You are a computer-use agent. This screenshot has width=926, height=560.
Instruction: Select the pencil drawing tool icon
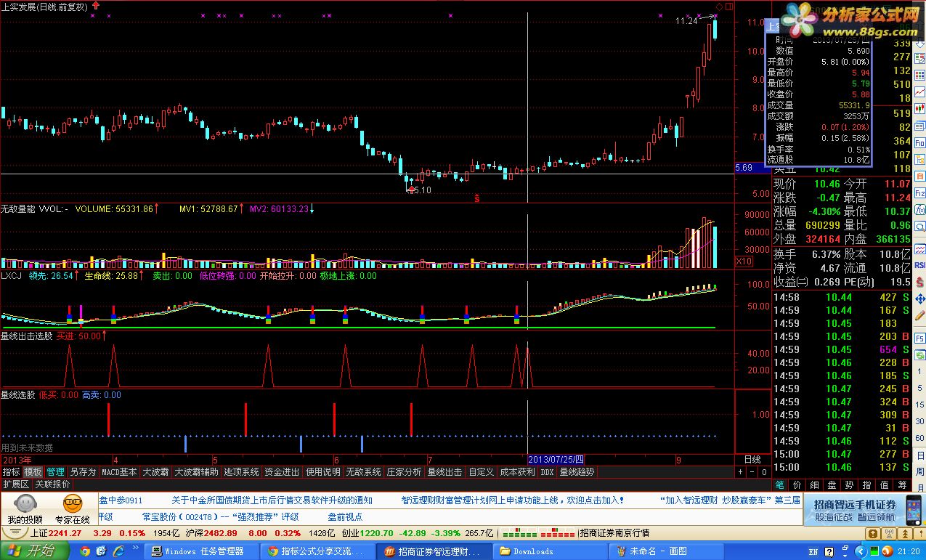pyautogui.click(x=919, y=316)
